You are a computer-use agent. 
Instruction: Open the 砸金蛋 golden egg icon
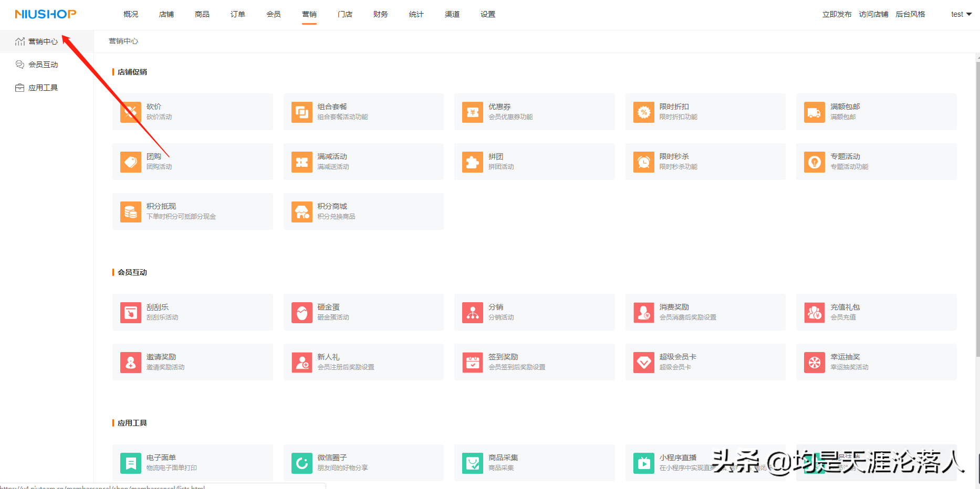[301, 312]
